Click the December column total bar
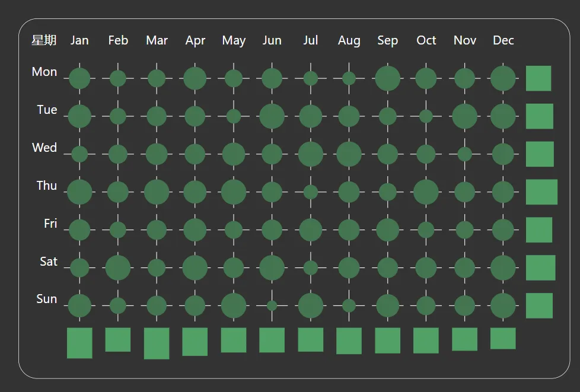This screenshot has width=580, height=392. tap(503, 339)
